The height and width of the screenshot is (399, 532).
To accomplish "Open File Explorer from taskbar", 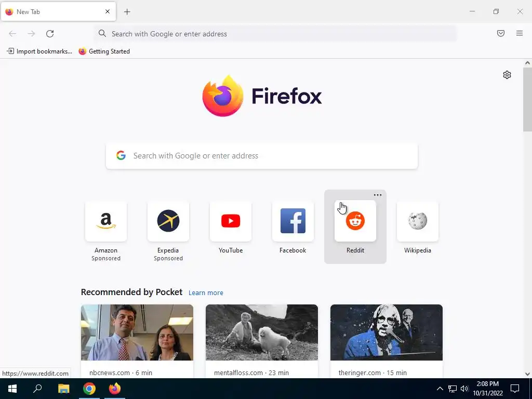I will pos(63,389).
